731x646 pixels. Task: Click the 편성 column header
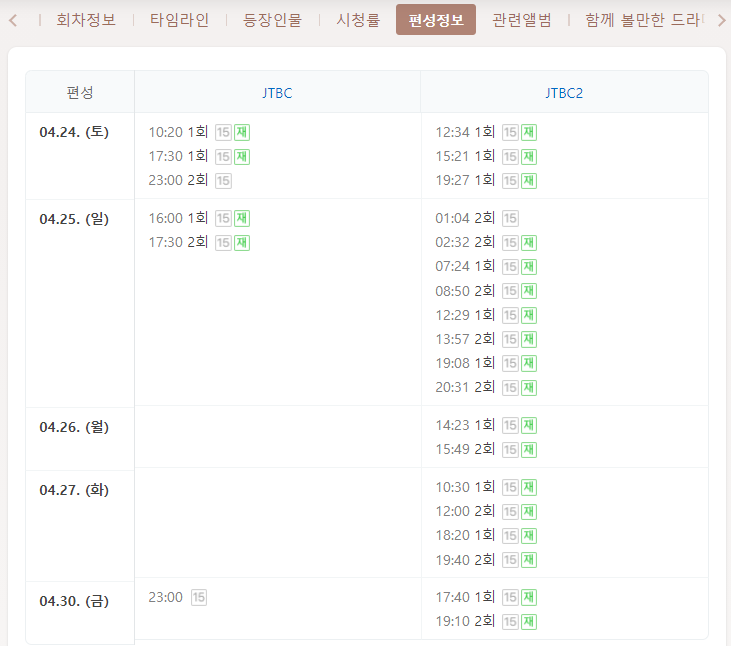[x=80, y=92]
